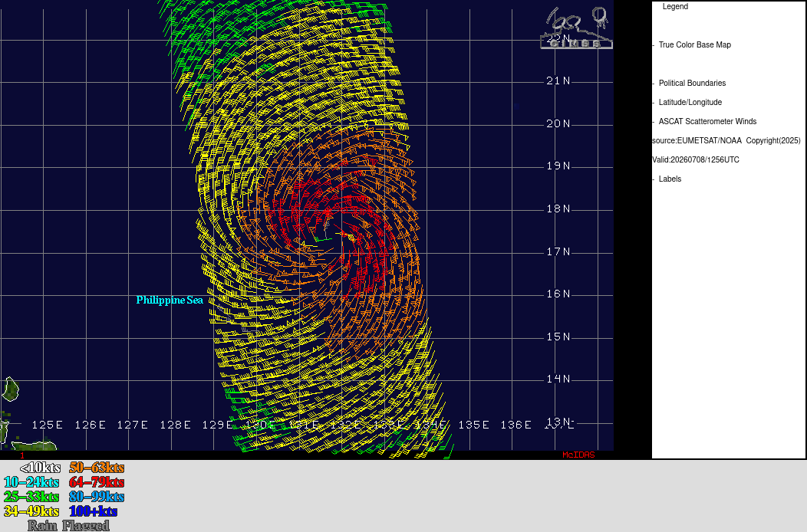Click the 126E longitude label
Viewport: 807px width, 532px height.
90,425
